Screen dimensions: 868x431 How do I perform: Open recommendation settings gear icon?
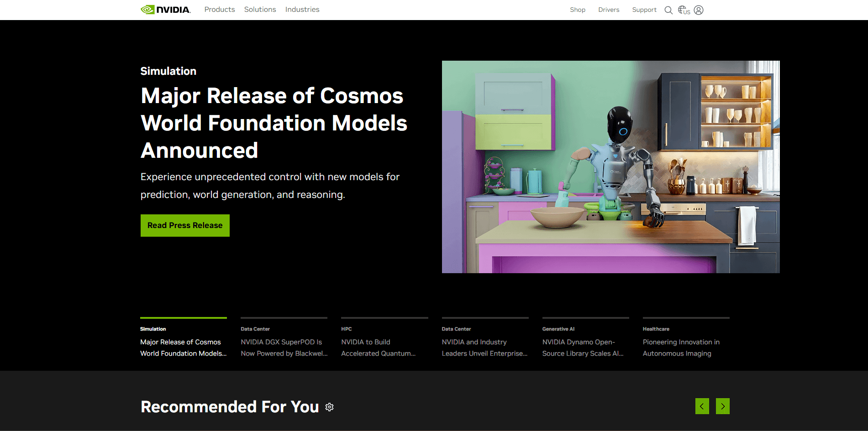click(x=330, y=407)
